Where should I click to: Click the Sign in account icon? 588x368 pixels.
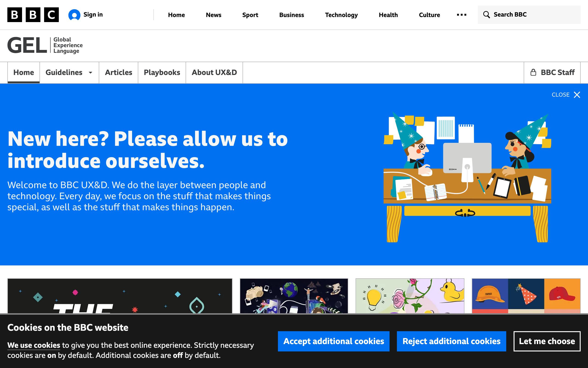[x=74, y=15]
